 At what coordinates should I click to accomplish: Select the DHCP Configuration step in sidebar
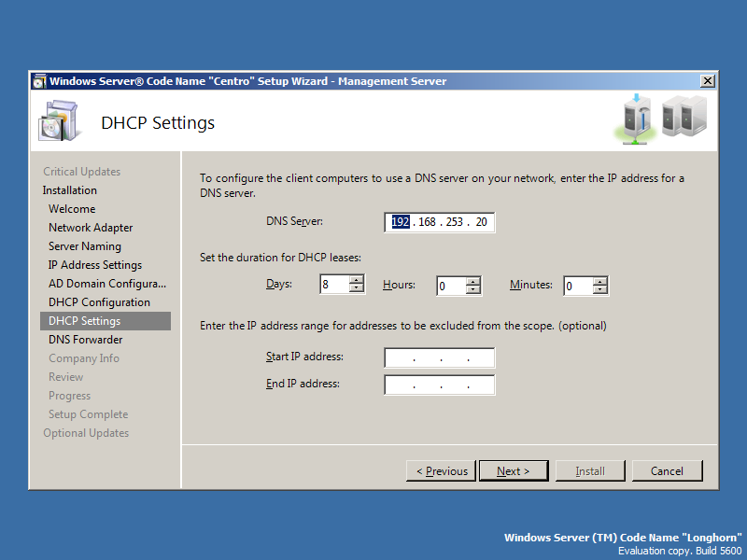(99, 302)
